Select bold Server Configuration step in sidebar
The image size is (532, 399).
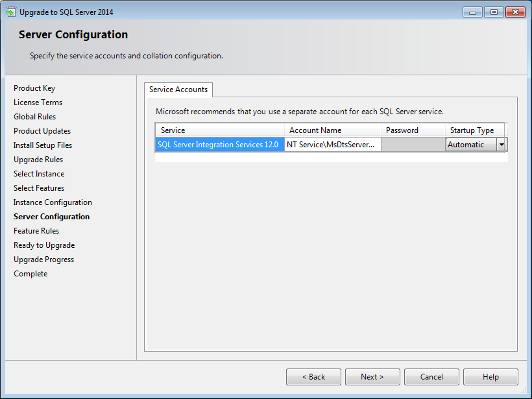click(x=51, y=217)
